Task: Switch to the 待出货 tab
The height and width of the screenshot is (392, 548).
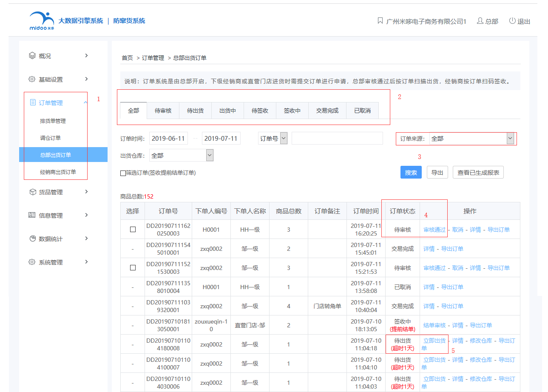Action: [x=195, y=111]
